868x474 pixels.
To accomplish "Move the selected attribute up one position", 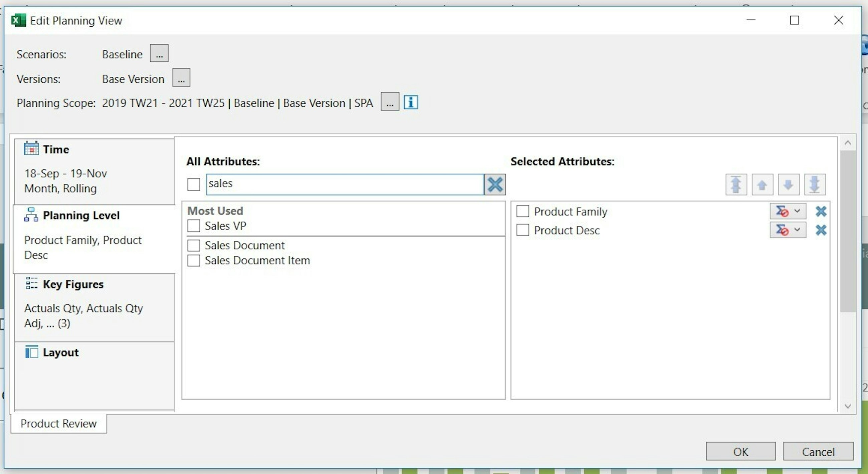I will [762, 184].
